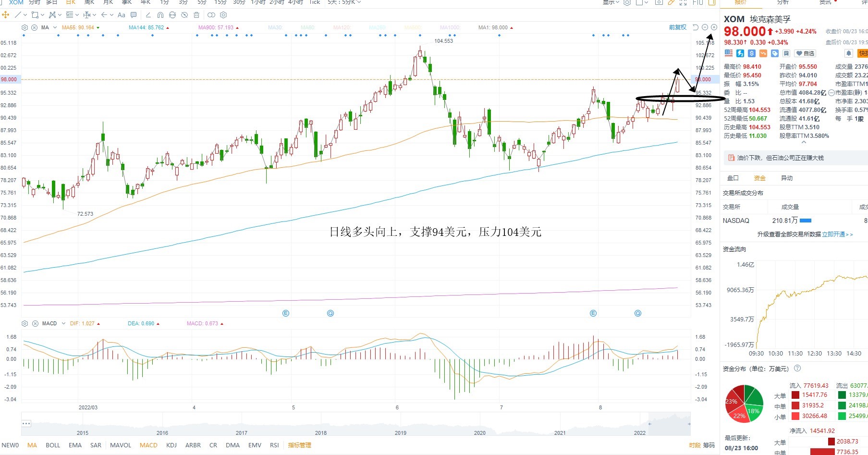Open the 异动 tab in right panel
The width and height of the screenshot is (868, 455).
(787, 178)
